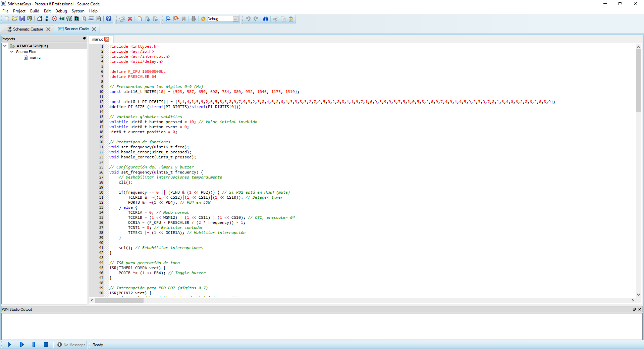The width and height of the screenshot is (644, 349).
Task: Open Schematic Capture via toolbar icon
Action: pos(47,19)
